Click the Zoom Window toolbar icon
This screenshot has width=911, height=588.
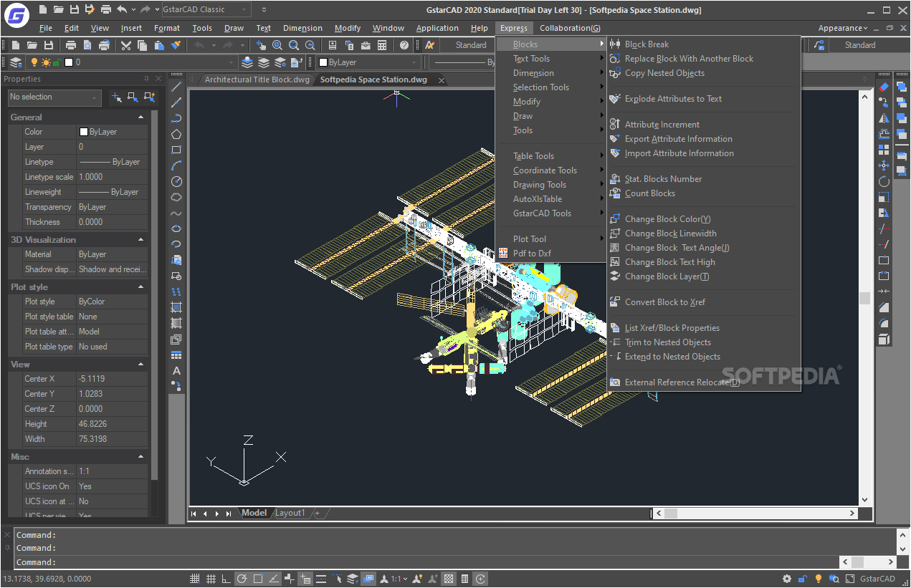coord(293,45)
